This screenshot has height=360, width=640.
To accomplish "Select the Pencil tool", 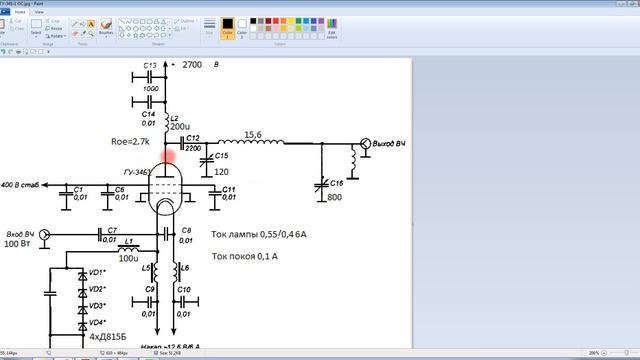I will pyautogui.click(x=75, y=24).
